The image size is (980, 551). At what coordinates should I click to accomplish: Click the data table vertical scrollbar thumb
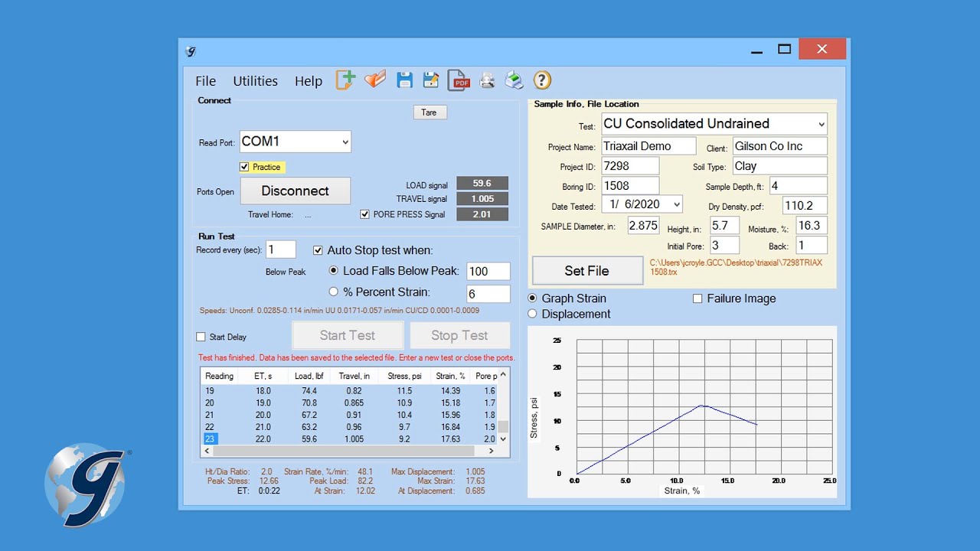click(x=503, y=427)
